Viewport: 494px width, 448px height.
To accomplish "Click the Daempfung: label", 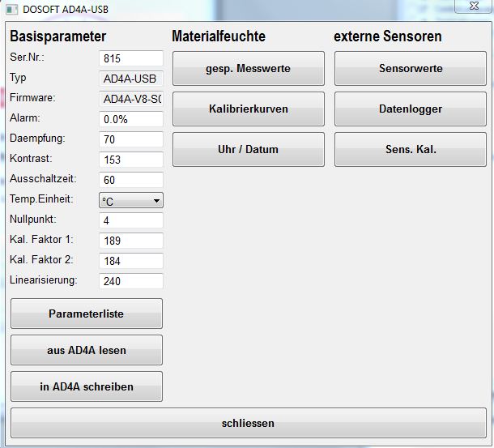I will (37, 139).
